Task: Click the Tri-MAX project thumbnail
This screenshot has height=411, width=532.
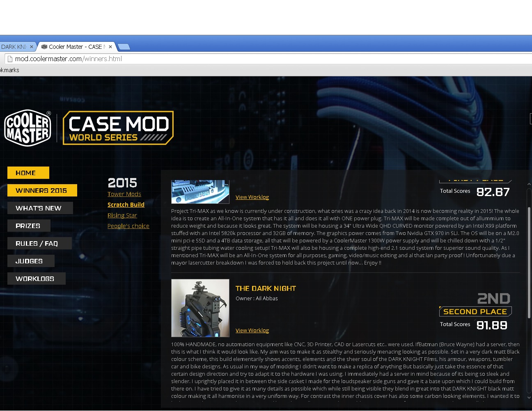Action: tap(200, 192)
